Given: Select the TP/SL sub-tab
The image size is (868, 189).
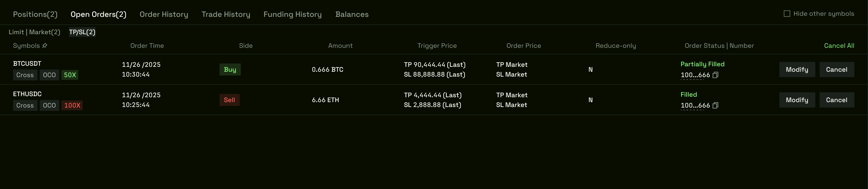Looking at the screenshot, I should pyautogui.click(x=82, y=32).
